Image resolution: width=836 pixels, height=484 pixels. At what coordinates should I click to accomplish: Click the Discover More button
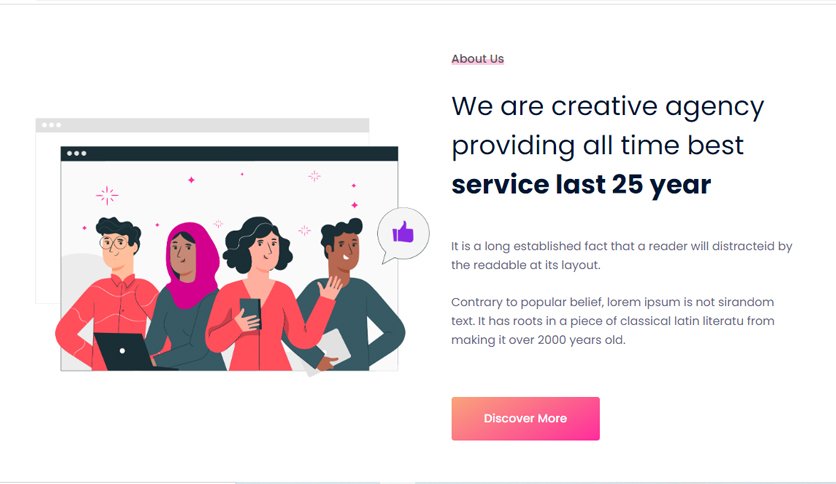[x=525, y=418]
